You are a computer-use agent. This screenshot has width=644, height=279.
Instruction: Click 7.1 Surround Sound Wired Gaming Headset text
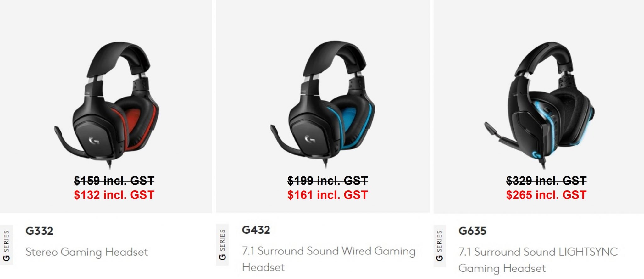[x=329, y=259]
